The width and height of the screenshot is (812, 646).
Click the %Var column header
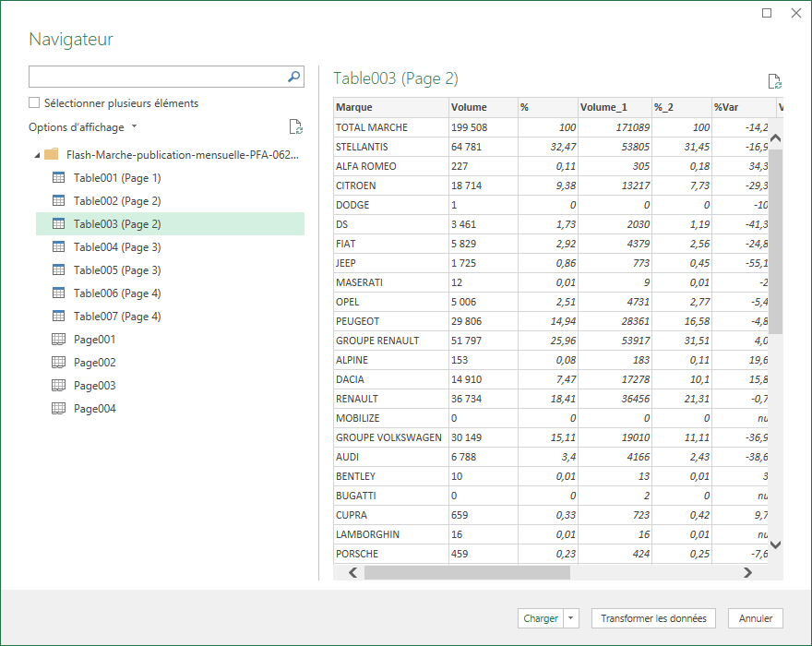pyautogui.click(x=744, y=107)
